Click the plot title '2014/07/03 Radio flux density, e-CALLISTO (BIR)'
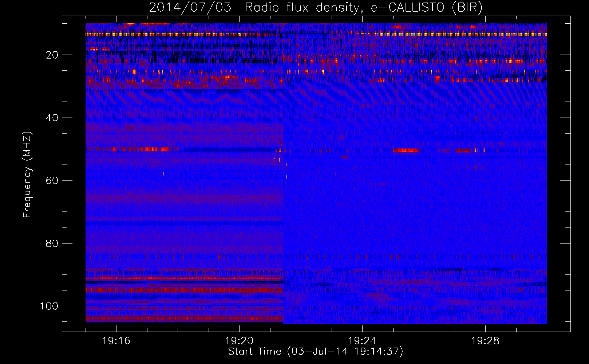The height and width of the screenshot is (364, 589). pos(316,8)
